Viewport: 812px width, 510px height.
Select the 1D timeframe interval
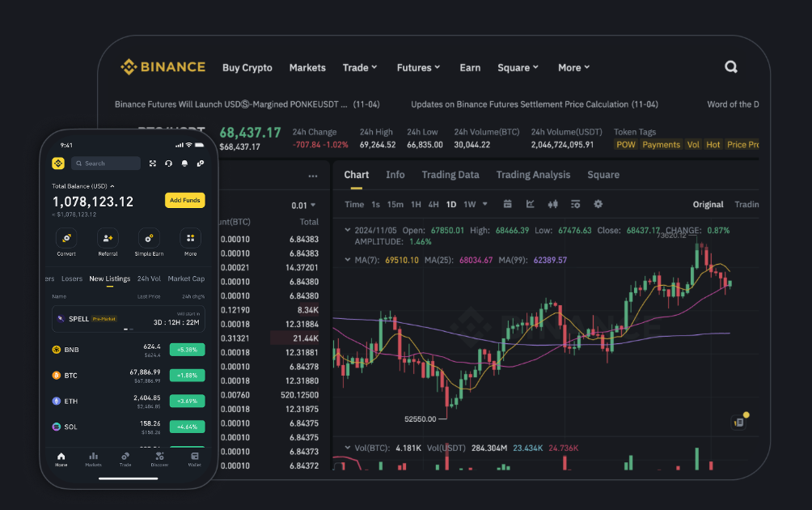click(x=451, y=205)
